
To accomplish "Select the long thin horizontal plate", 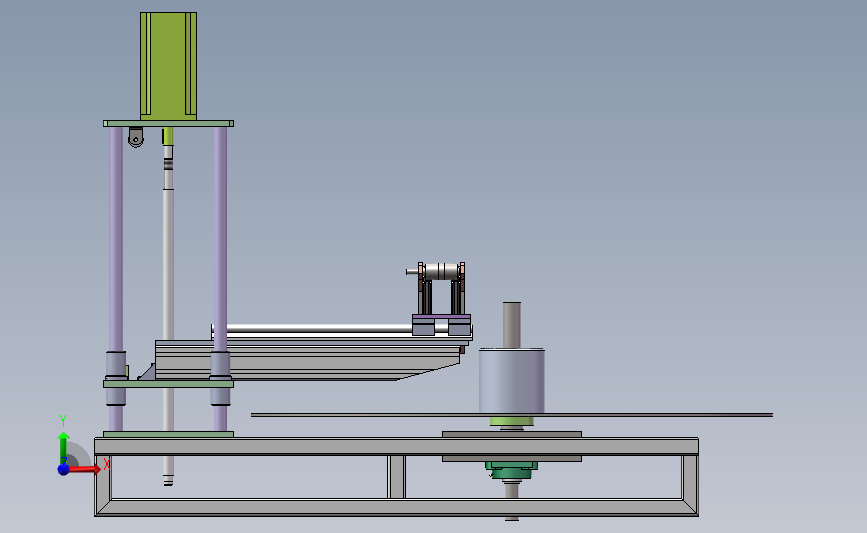I will pos(511,415).
